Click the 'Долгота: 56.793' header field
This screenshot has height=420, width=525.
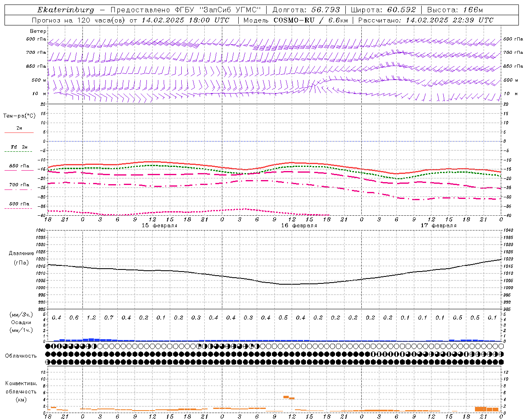click(306, 10)
